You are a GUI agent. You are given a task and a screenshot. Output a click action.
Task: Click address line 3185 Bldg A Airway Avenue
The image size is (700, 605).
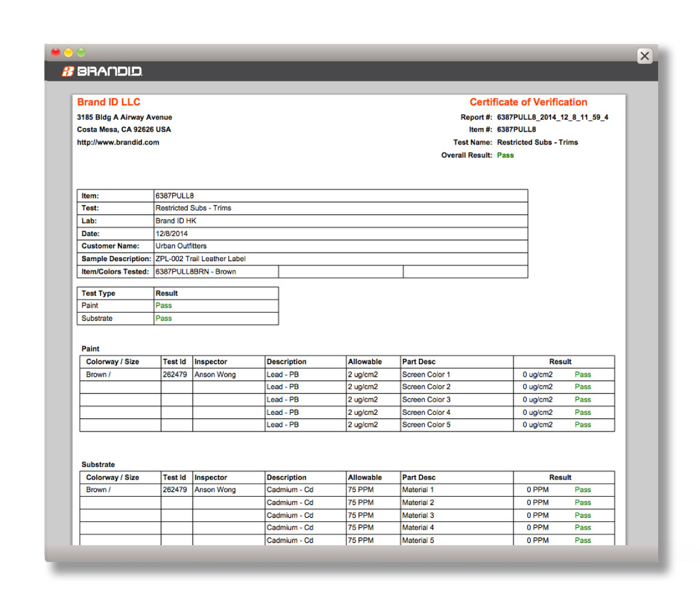[124, 117]
